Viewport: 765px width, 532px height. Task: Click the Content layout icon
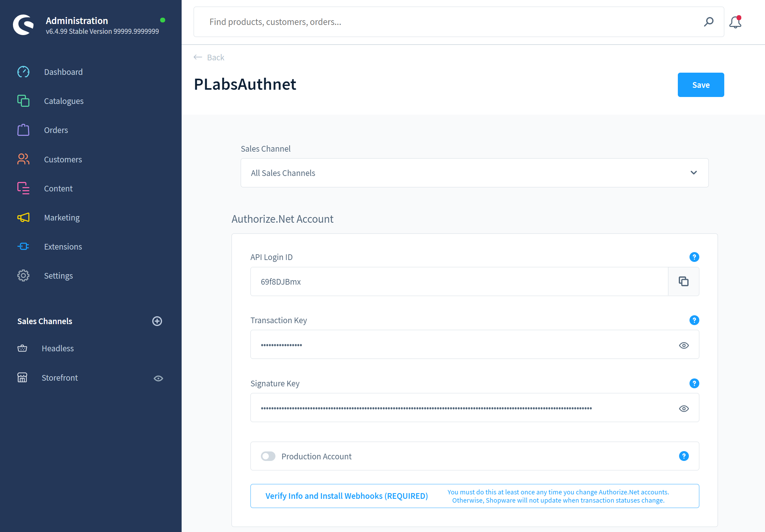click(23, 188)
